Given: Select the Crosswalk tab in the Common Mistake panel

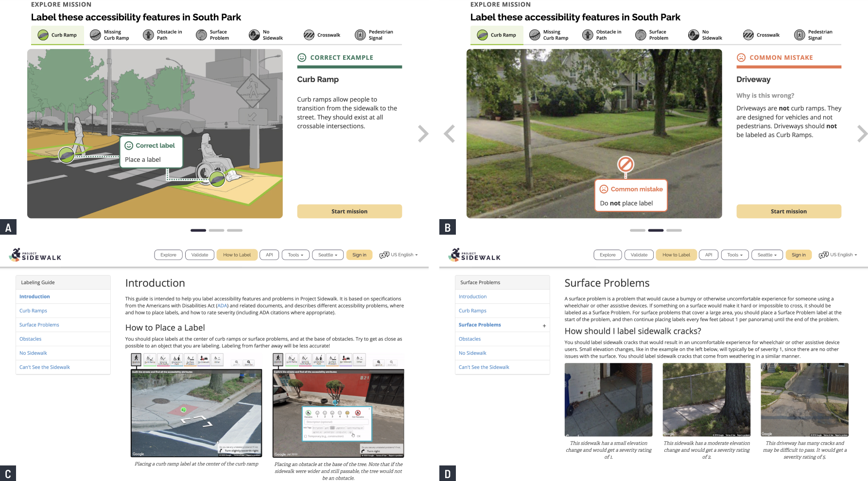Looking at the screenshot, I should tap(762, 35).
